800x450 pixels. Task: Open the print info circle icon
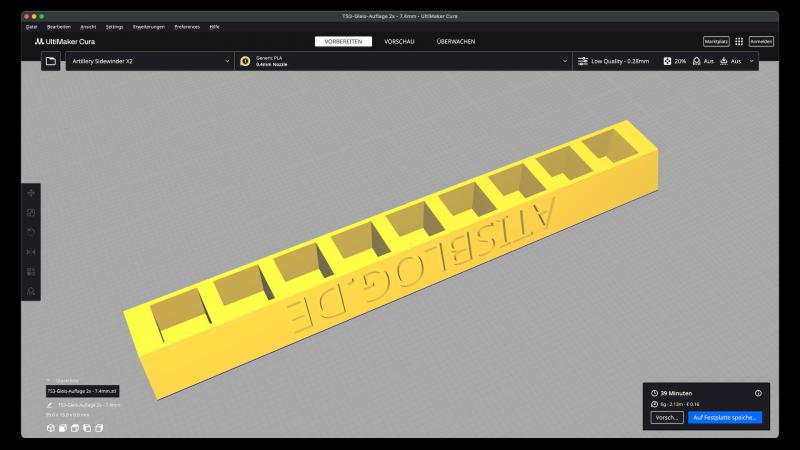click(x=758, y=393)
